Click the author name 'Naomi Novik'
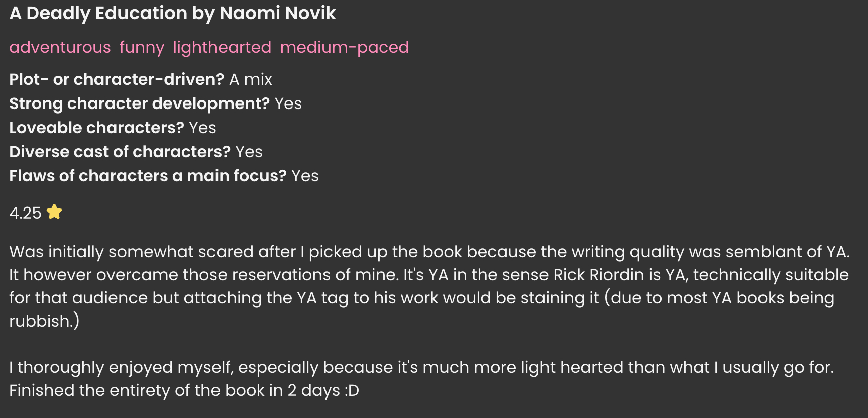This screenshot has height=418, width=868. click(278, 13)
